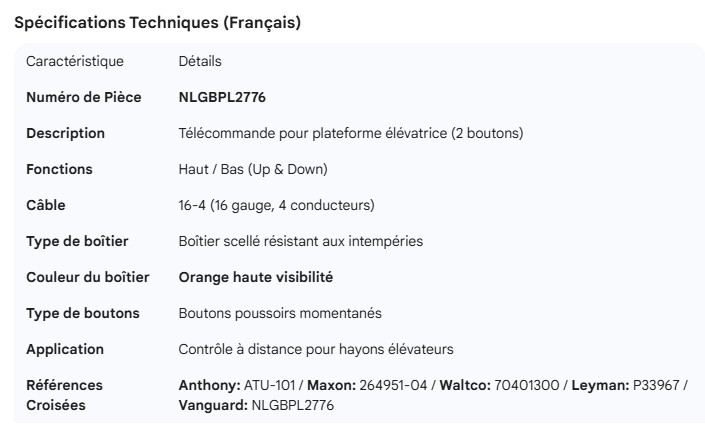The image size is (705, 426).
Task: Click the "Type de boutons" row label
Action: pos(83,314)
